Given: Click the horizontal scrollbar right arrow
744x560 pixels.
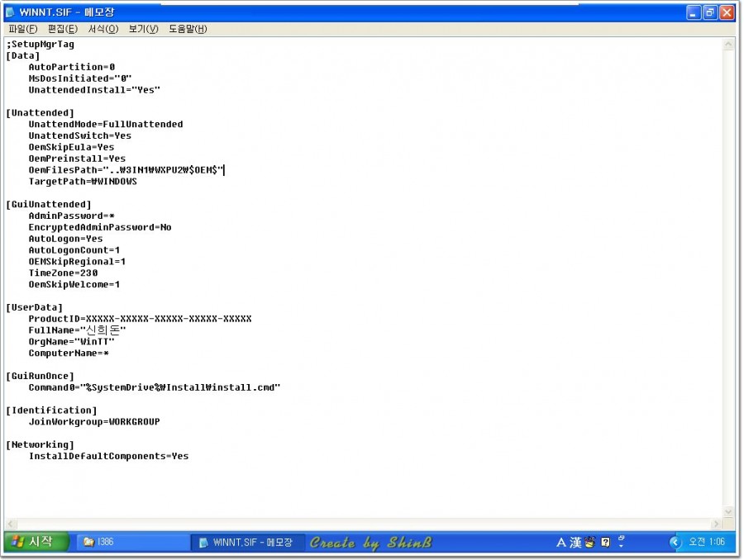Looking at the screenshot, I should [x=717, y=524].
